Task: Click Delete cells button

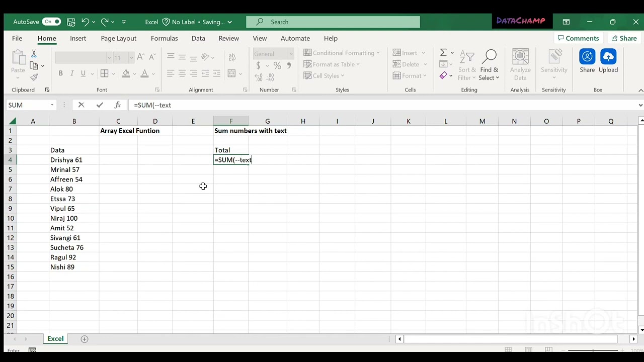Action: (x=406, y=64)
